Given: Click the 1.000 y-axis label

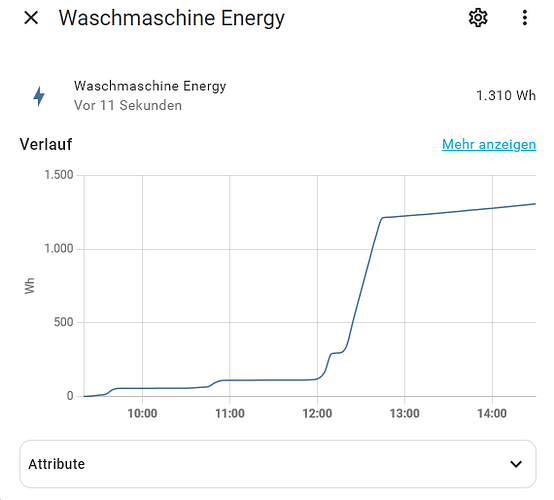Looking at the screenshot, I should tap(59, 248).
